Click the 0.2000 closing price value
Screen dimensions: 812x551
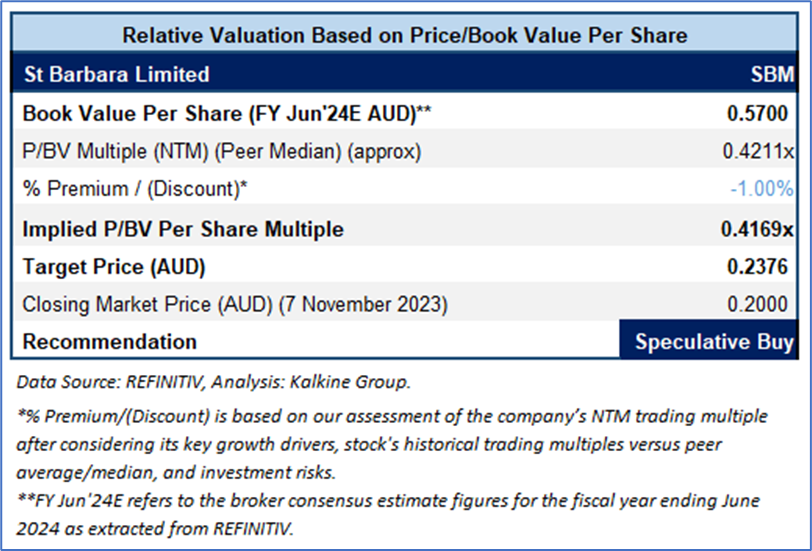tap(760, 304)
